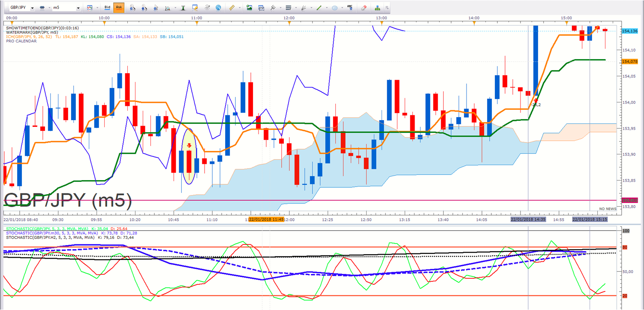Select the green trend line tool
644x310 pixels.
click(319, 8)
